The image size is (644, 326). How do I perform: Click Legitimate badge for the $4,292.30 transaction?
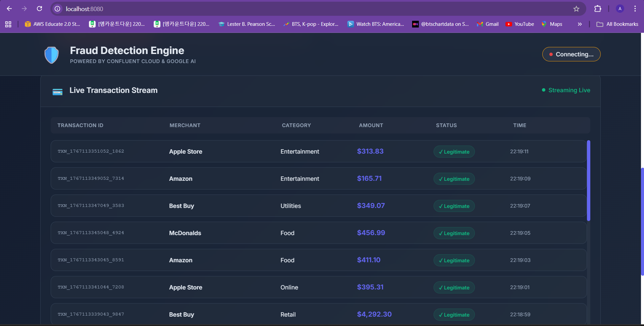pos(454,315)
